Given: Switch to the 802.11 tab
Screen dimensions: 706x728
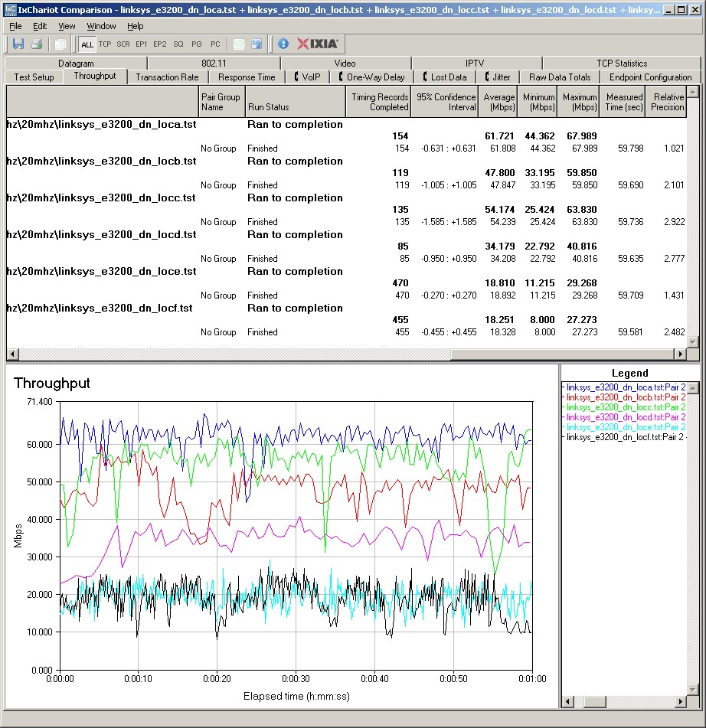Looking at the screenshot, I should 214,63.
